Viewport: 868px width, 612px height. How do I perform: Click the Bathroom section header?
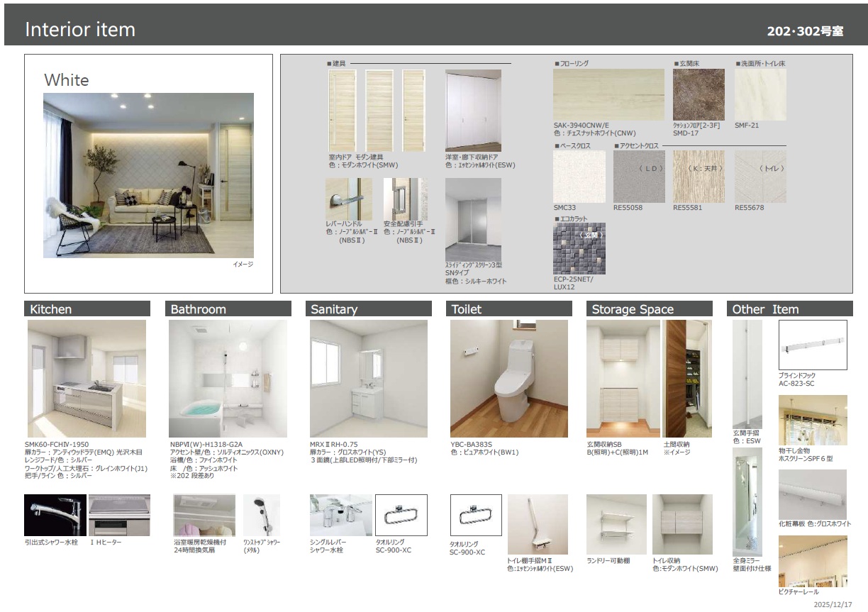tap(228, 309)
